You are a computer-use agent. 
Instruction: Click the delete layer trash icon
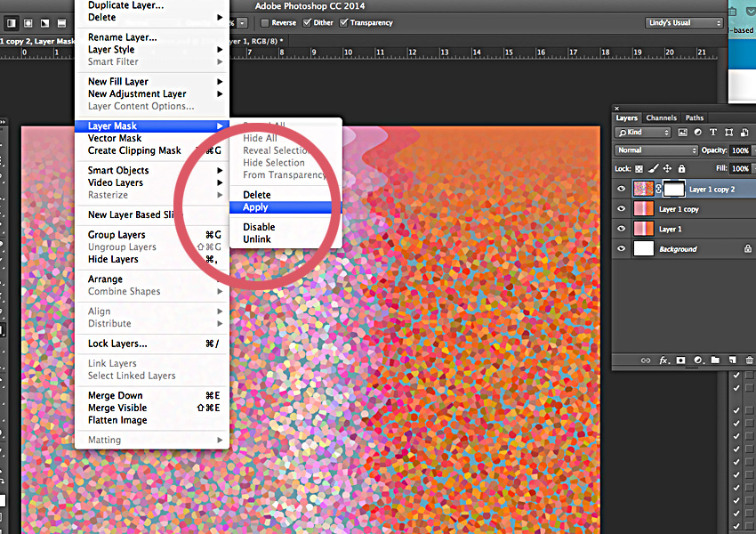[748, 360]
